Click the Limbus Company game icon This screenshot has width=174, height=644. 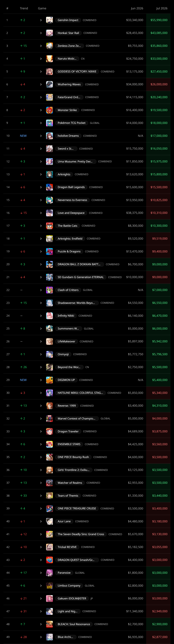tap(49, 585)
